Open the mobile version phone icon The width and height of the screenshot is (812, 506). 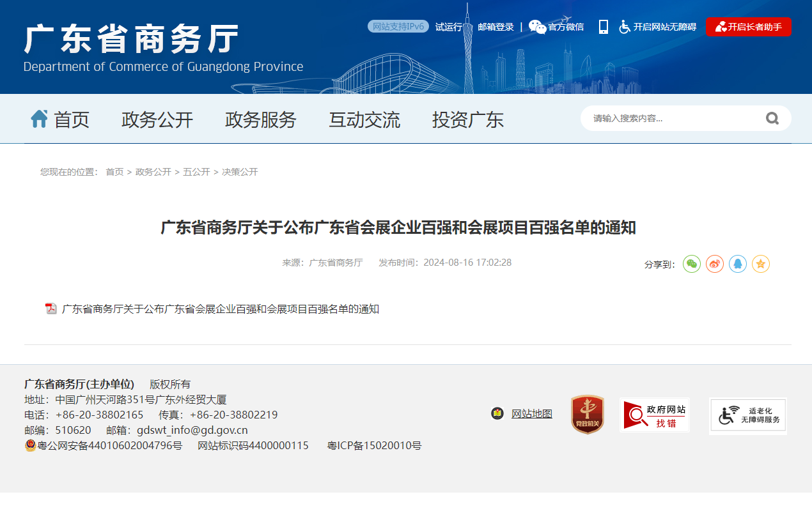coord(603,27)
